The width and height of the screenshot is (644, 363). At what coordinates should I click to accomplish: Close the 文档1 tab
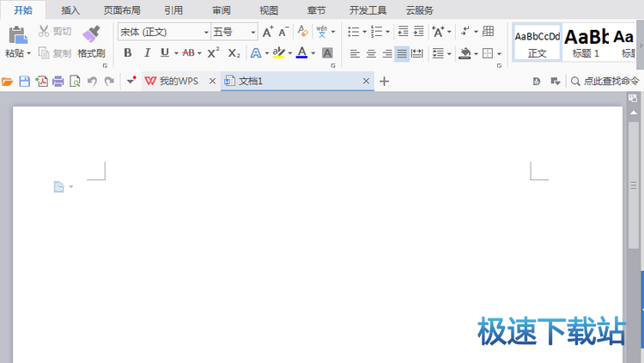pyautogui.click(x=366, y=82)
